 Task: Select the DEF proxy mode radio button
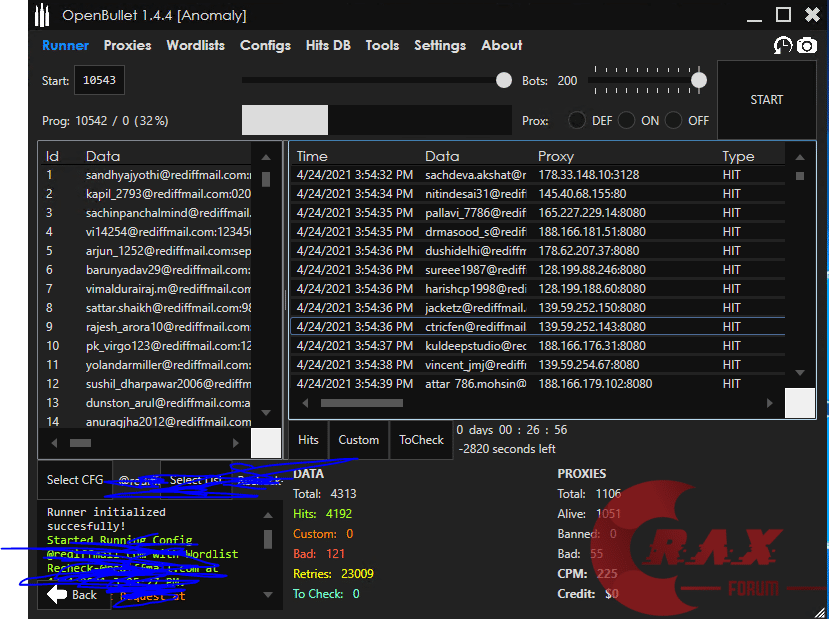tap(577, 120)
